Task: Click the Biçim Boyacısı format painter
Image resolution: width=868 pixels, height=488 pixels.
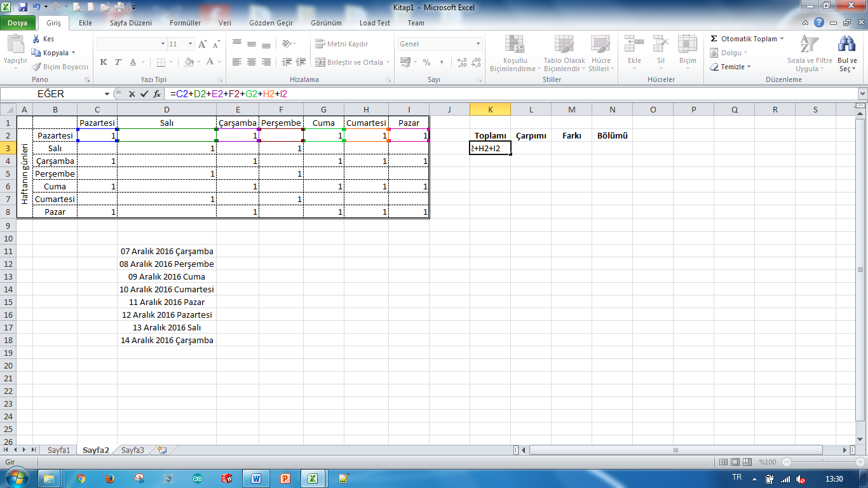Action: click(x=60, y=67)
